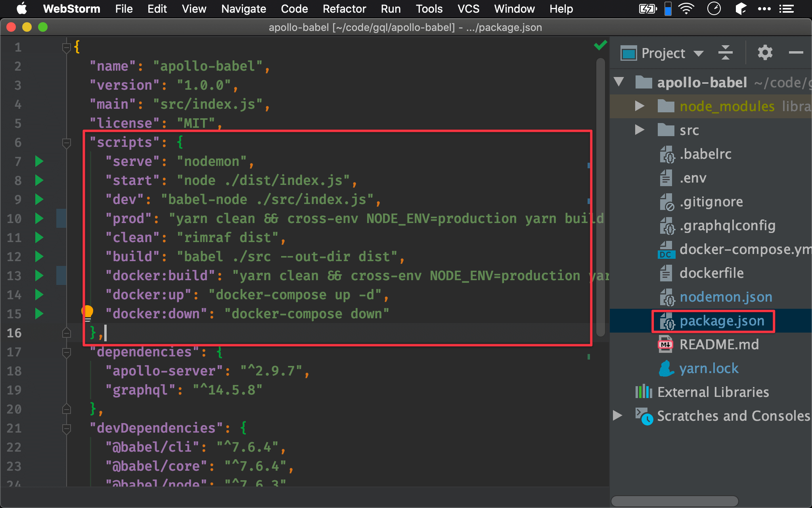Click the Project view window icon

point(629,53)
